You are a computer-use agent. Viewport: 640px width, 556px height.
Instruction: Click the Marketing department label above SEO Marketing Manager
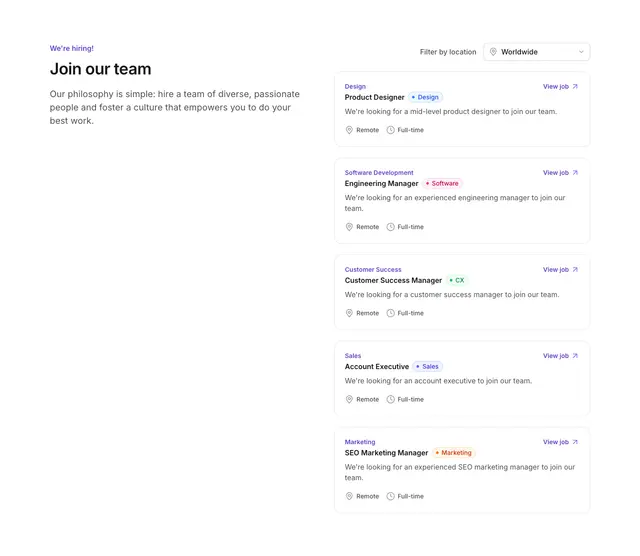360,442
